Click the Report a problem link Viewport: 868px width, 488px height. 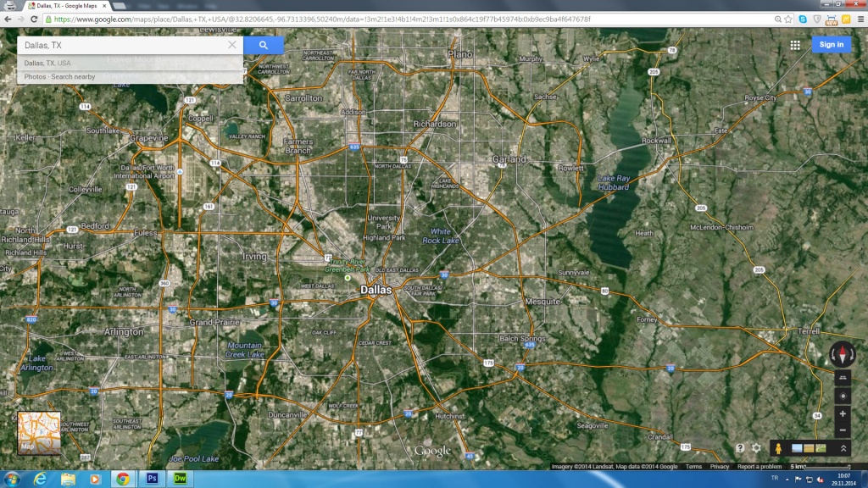tap(759, 467)
